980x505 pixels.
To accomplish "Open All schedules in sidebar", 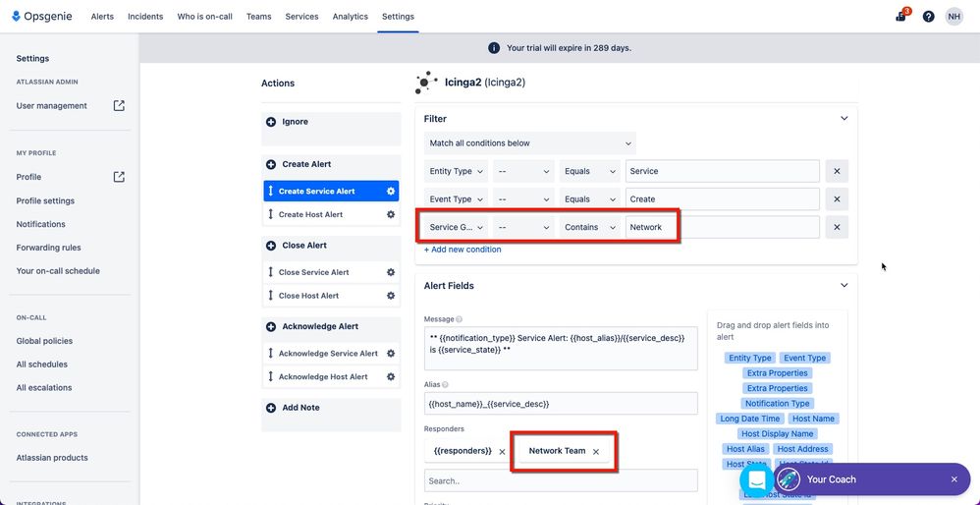I will (x=42, y=365).
